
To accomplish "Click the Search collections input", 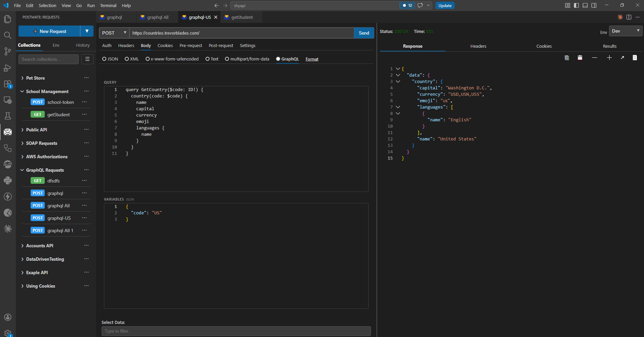I will [x=48, y=59].
